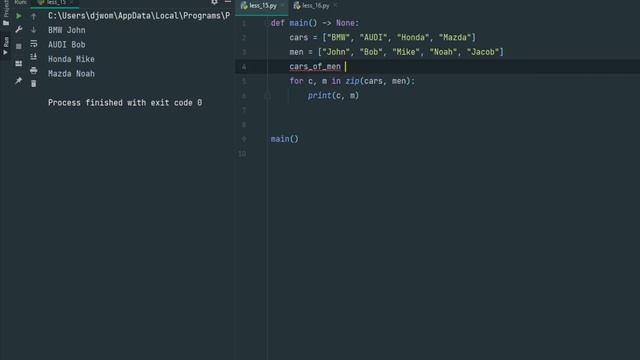Viewport: 640px width, 360px height.
Task: Click gutter line number 10
Action: point(242,154)
